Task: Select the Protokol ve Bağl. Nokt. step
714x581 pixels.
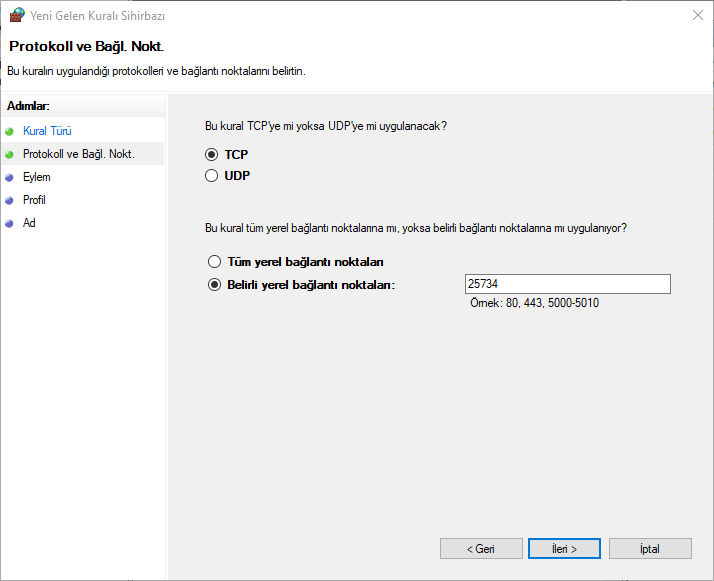Action: pos(78,154)
